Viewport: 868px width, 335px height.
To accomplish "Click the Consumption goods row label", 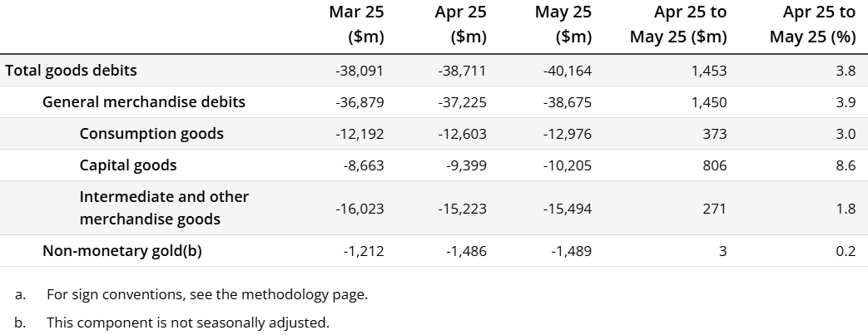I will tap(151, 134).
